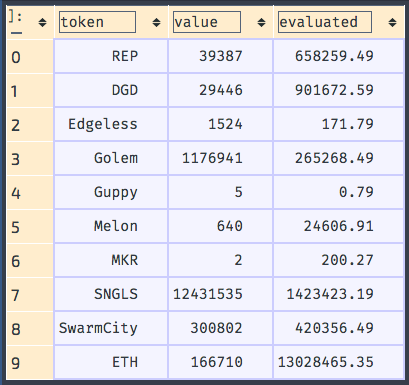Image resolution: width=409 pixels, height=385 pixels.
Task: Select the REP token cell
Action: click(111, 56)
